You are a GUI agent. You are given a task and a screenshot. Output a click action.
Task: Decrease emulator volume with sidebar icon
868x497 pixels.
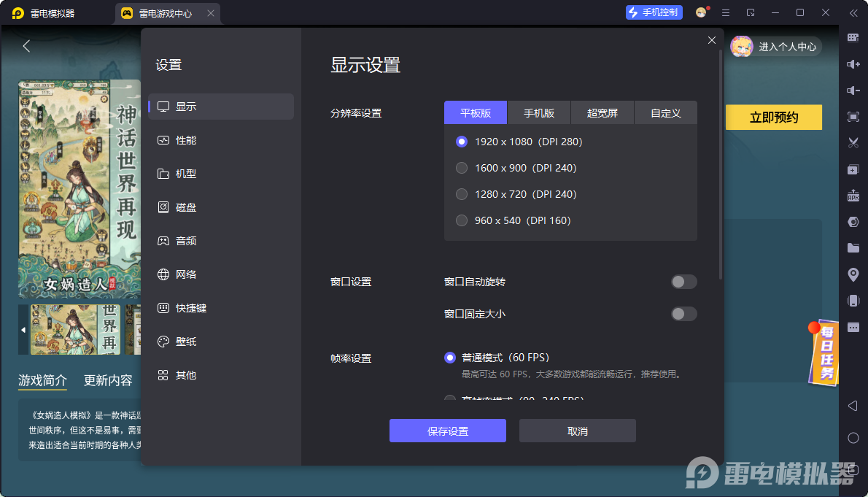tap(852, 90)
